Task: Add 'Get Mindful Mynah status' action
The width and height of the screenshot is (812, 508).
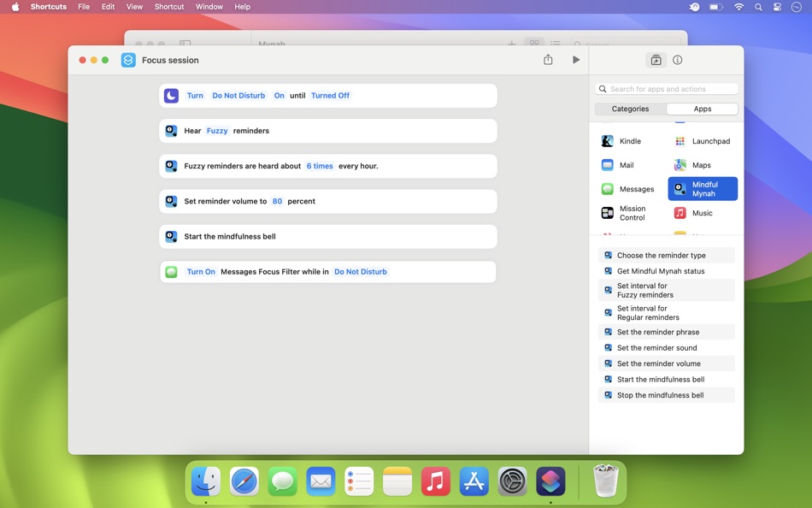Action: (x=667, y=271)
